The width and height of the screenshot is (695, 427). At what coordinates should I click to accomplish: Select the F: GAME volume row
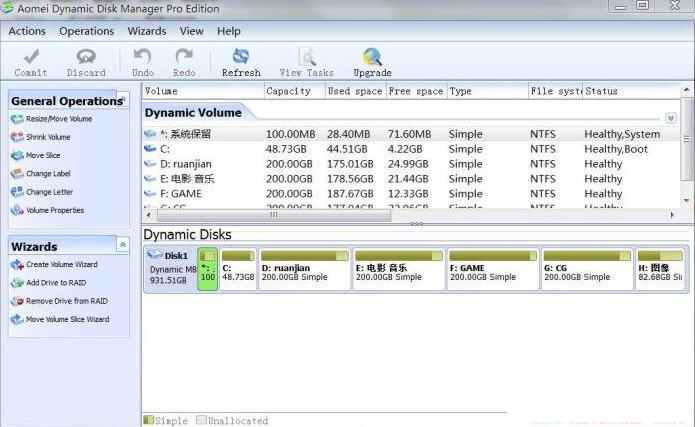[411, 194]
